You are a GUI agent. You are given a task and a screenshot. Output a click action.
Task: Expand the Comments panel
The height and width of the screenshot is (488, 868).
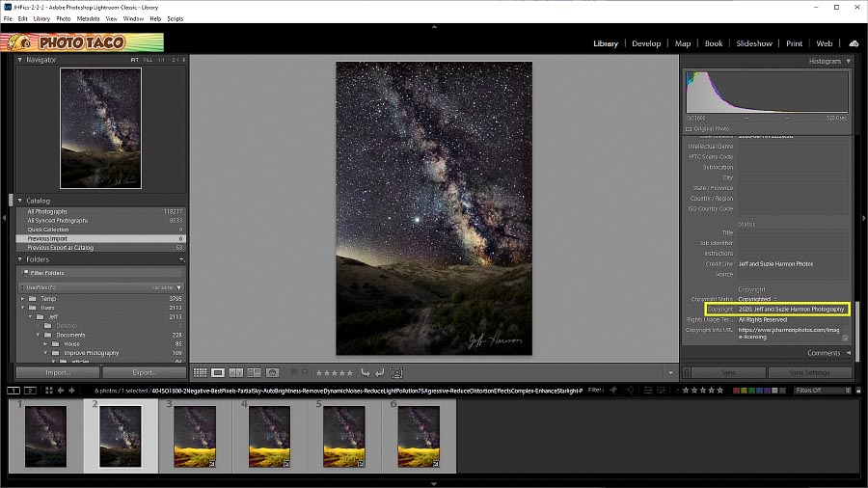[849, 353]
